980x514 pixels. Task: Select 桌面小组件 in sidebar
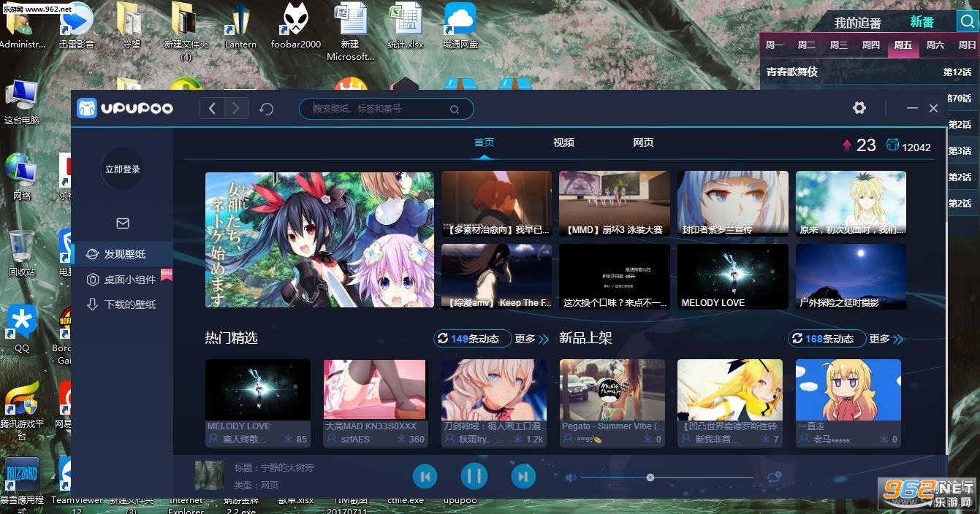coord(122,280)
